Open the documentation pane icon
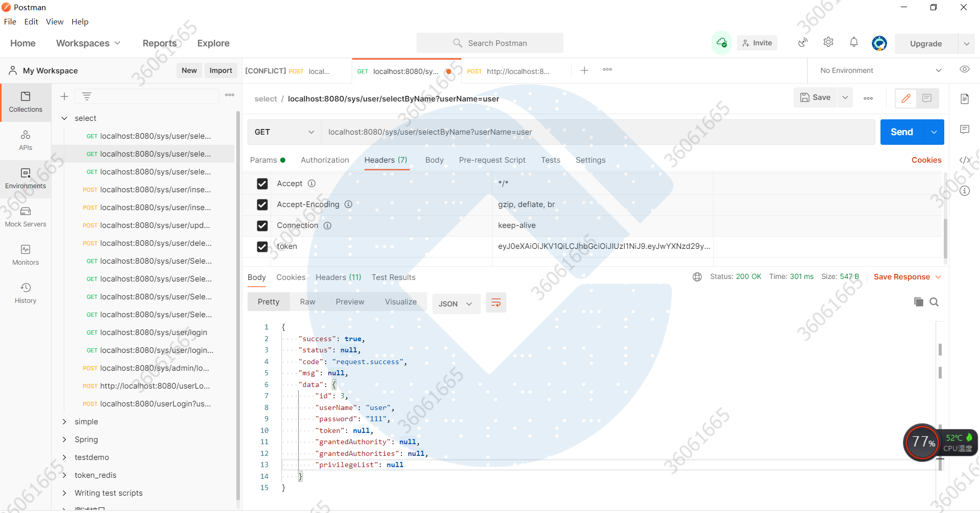This screenshot has width=980, height=513. click(x=965, y=98)
